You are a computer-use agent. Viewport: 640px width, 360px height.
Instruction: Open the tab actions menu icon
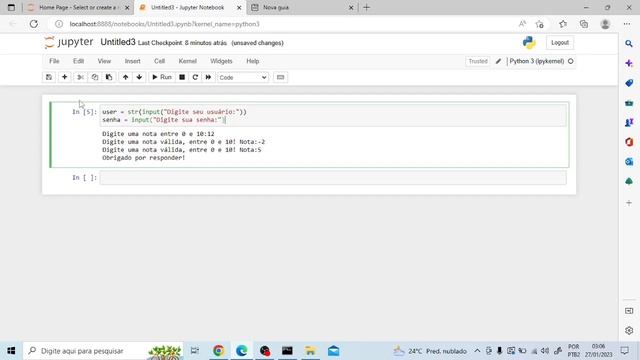11,7
